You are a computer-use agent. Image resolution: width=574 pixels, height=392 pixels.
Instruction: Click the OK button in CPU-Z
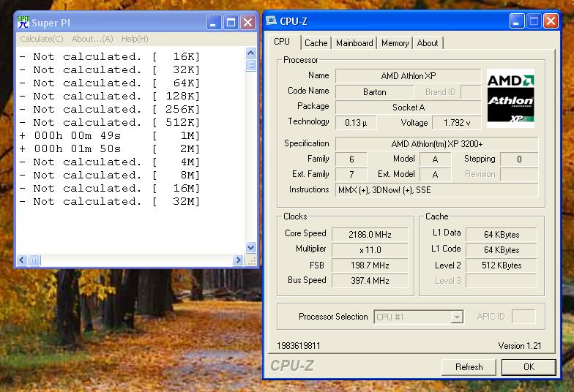click(x=528, y=366)
